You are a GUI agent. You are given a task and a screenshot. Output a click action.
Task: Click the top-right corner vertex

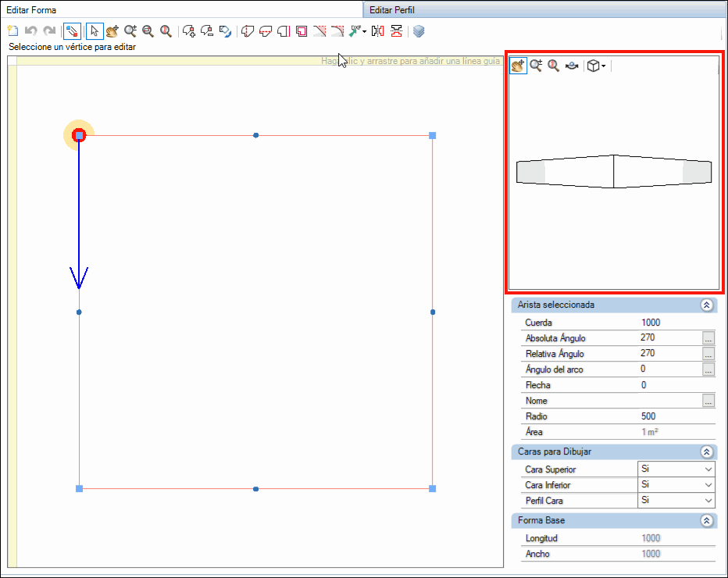(x=432, y=136)
